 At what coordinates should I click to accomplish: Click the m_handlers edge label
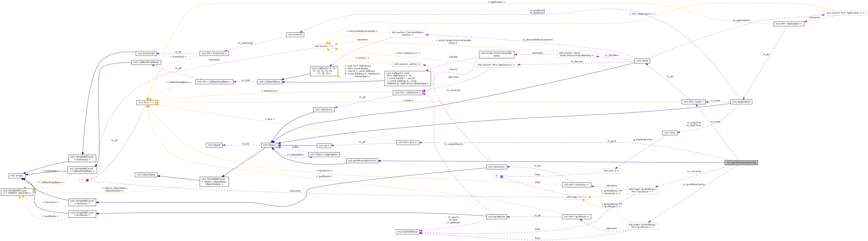click(612, 55)
